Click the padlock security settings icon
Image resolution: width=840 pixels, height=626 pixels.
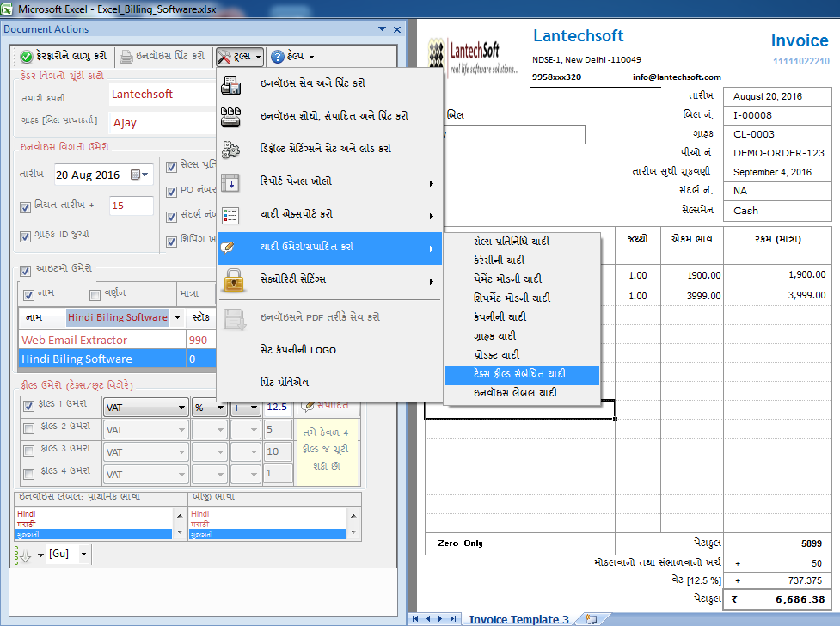234,280
